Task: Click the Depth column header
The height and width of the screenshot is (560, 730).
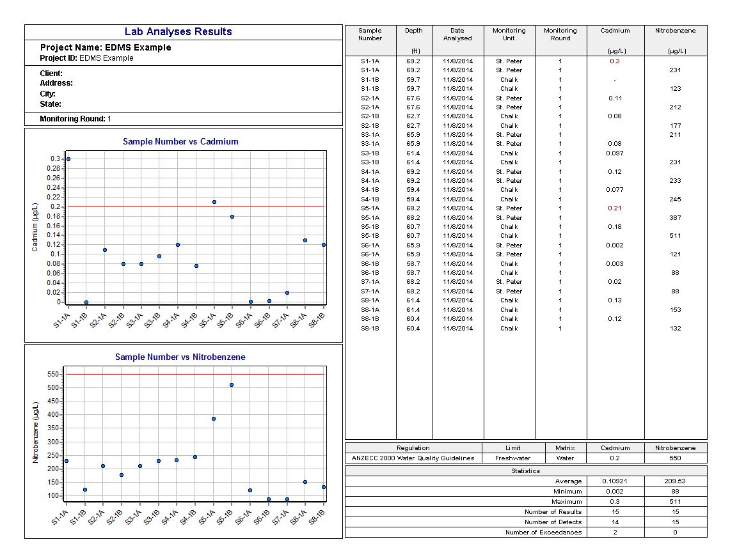Action: (413, 31)
